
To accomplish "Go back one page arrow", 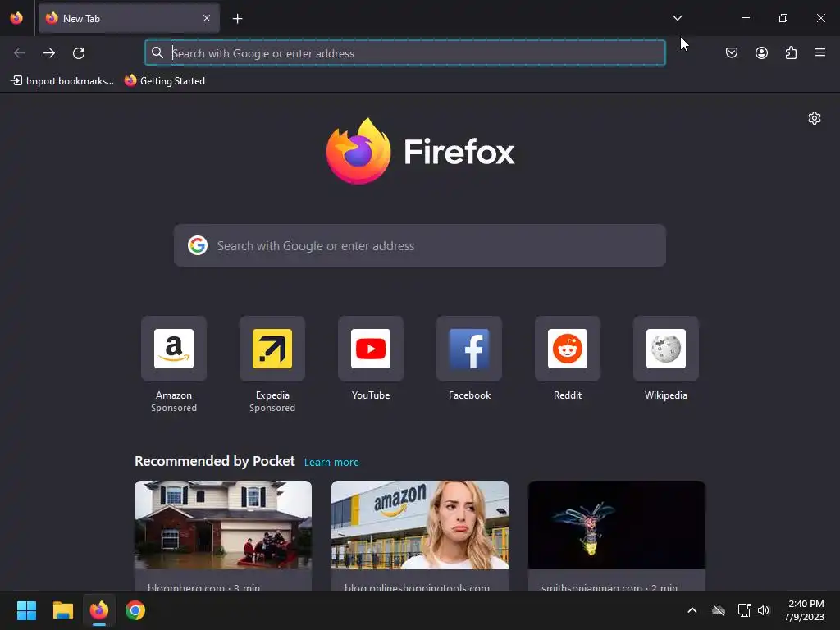I will 20,53.
